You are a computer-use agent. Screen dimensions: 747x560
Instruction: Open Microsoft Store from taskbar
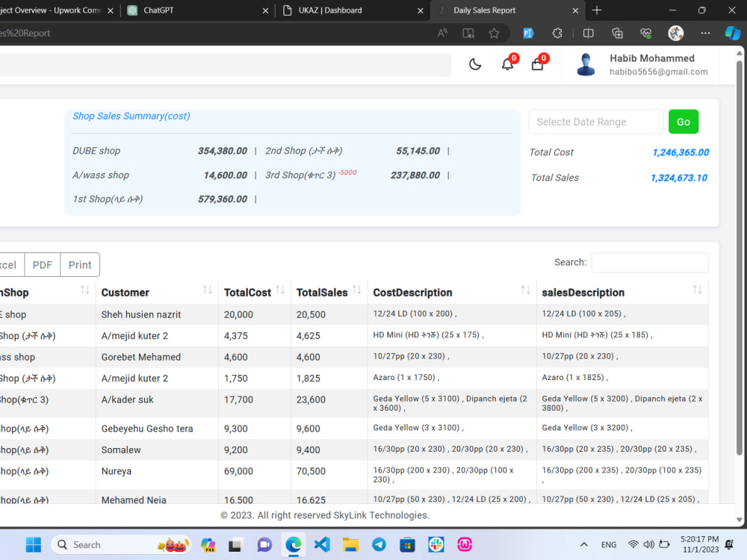tap(407, 545)
